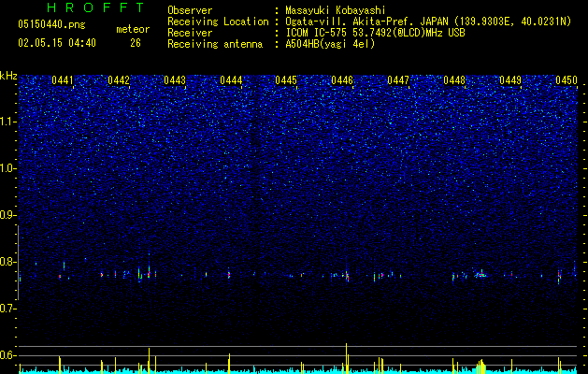This screenshot has width=588, height=374.
Task: Click the date stamp 02.05.15 04:40
Action: [57, 43]
